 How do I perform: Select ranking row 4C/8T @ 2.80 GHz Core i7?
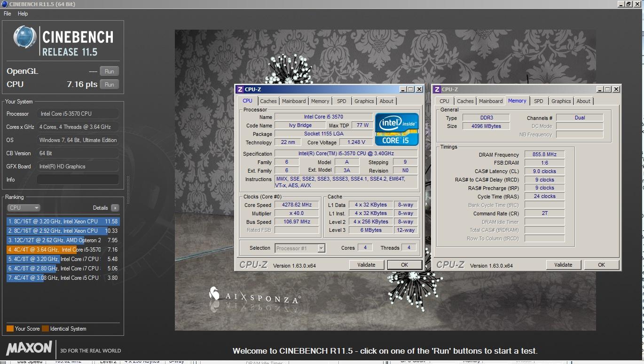(x=63, y=269)
